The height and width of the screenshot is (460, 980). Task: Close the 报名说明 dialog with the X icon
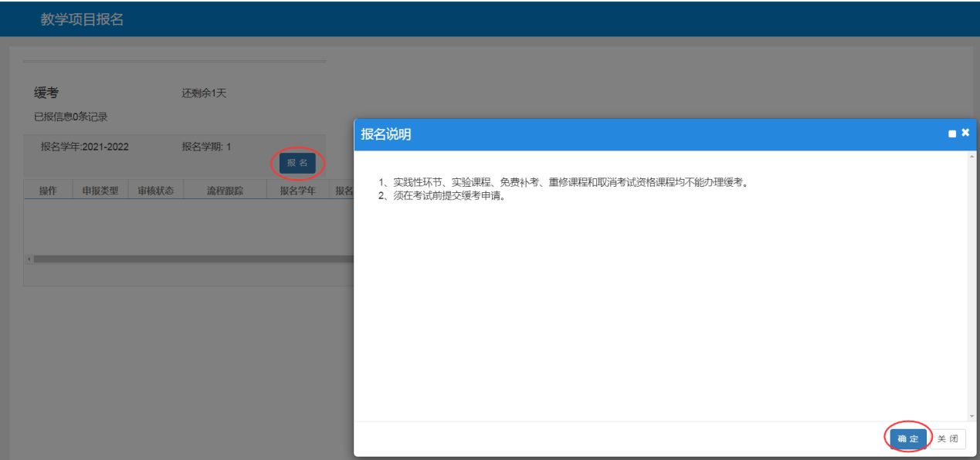[965, 134]
